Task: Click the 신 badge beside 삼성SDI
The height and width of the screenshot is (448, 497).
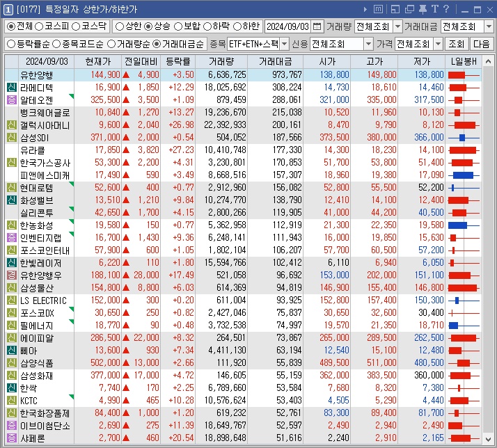Action: point(12,137)
